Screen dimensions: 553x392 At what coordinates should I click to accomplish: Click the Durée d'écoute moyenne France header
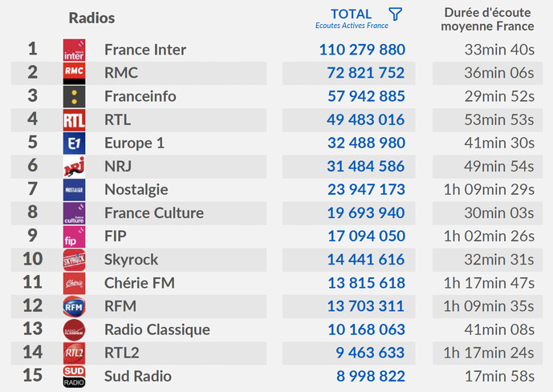pos(488,19)
